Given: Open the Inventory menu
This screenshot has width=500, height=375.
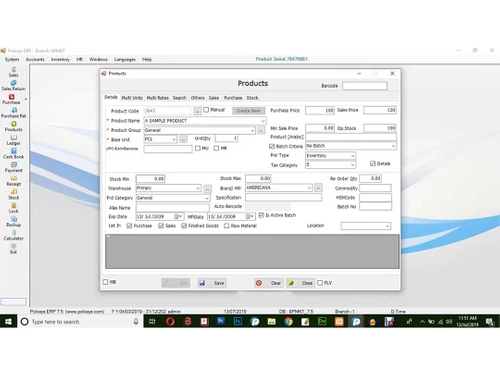Looking at the screenshot, I should 60,59.
